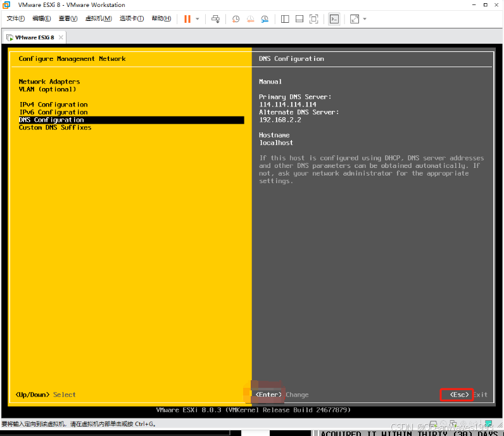Click the DNS Configuration panel heading
This screenshot has height=436, width=504.
(x=291, y=59)
